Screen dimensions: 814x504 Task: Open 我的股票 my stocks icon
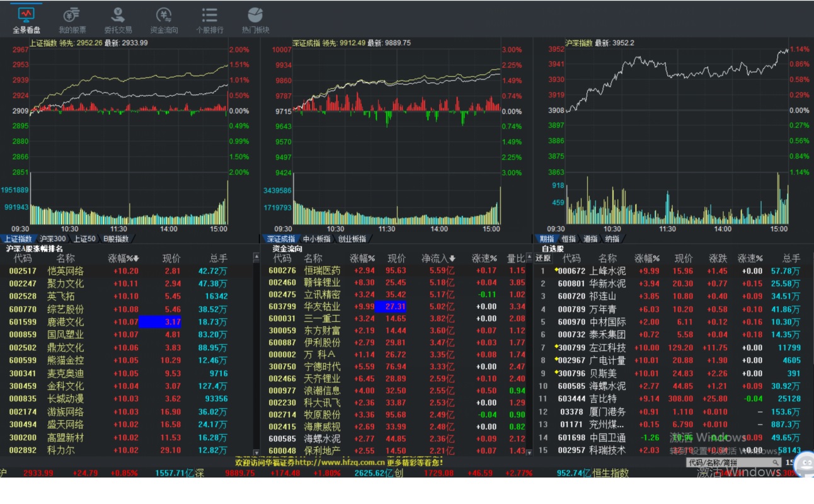coord(72,20)
